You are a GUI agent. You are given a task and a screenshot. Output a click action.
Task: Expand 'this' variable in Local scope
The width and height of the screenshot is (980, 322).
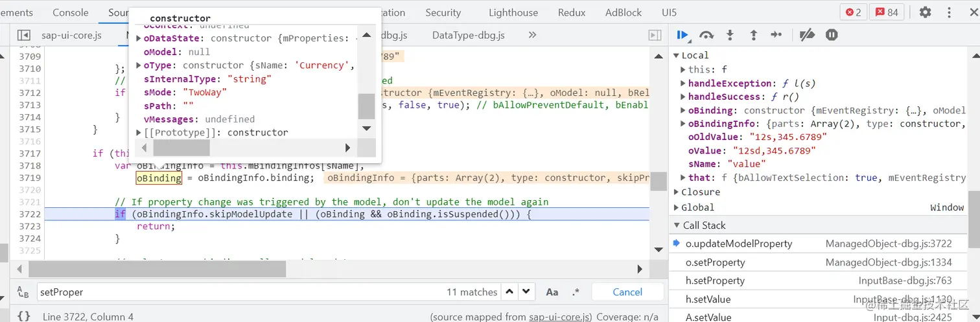tap(683, 69)
